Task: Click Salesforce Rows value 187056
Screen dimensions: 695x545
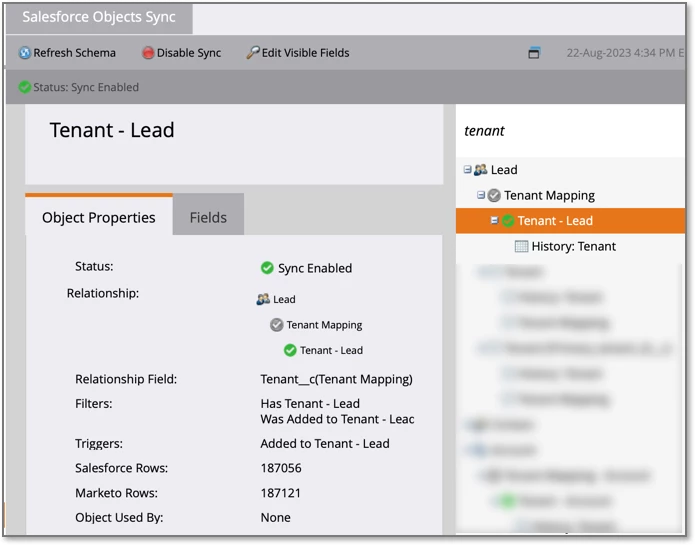Action: tap(281, 468)
